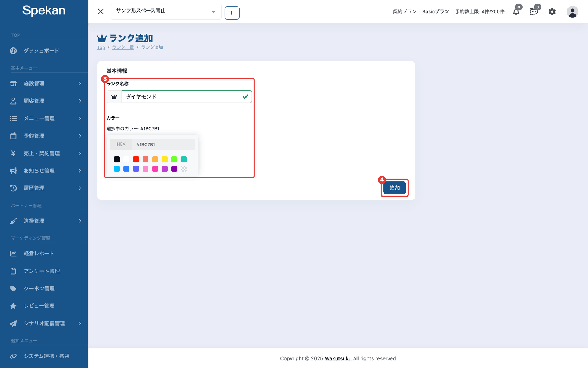Image resolution: width=588 pixels, height=368 pixels.
Task: Open the notifications bell icon
Action: [x=516, y=12]
